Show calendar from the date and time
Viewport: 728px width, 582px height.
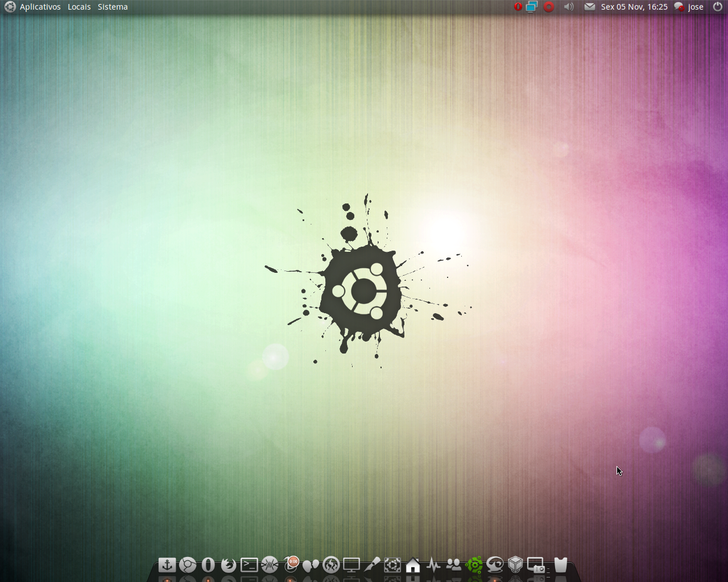pyautogui.click(x=634, y=7)
